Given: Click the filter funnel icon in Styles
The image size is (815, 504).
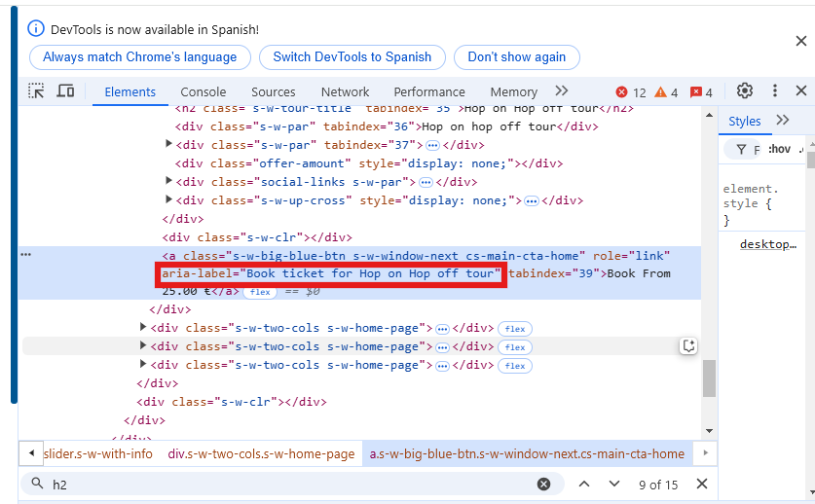Looking at the screenshot, I should 742,150.
